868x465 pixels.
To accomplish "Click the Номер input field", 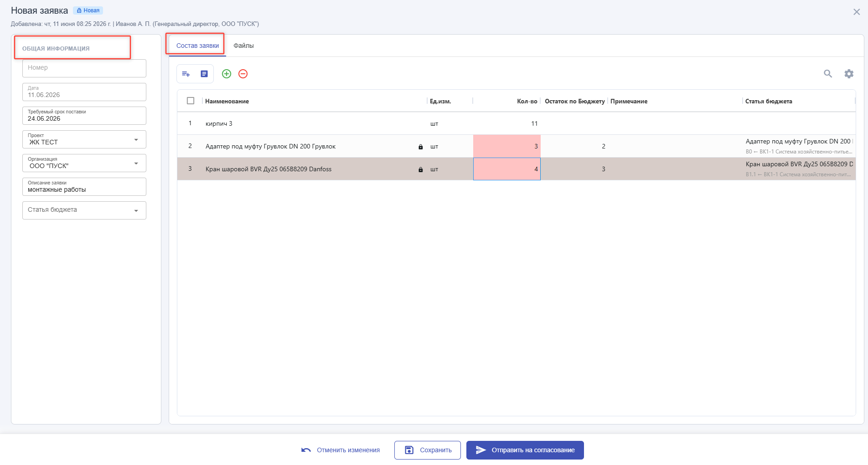I will pos(84,68).
